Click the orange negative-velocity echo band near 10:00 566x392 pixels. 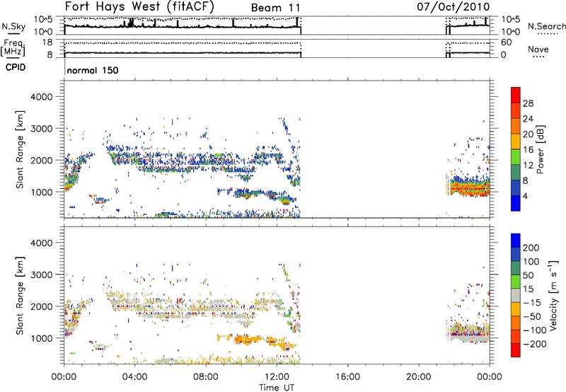point(247,340)
